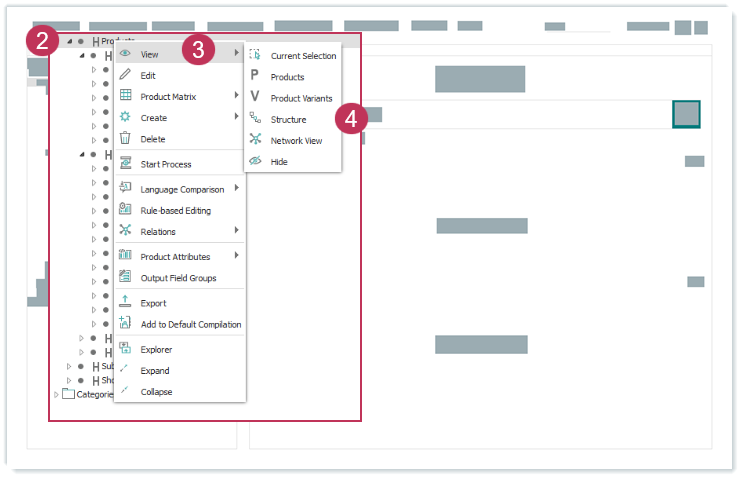Viewport: 742px width, 479px height.
Task: Select Current Selection in View submenu
Action: coord(303,56)
